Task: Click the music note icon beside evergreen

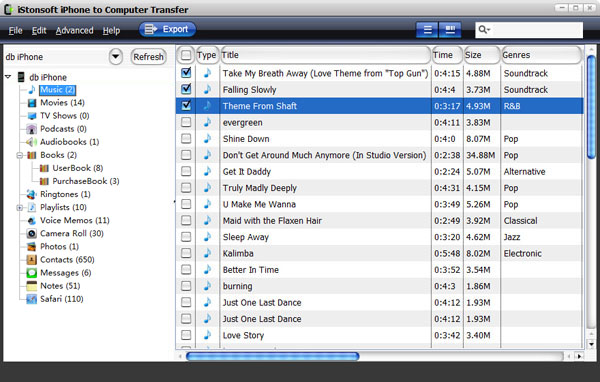Action: point(207,122)
